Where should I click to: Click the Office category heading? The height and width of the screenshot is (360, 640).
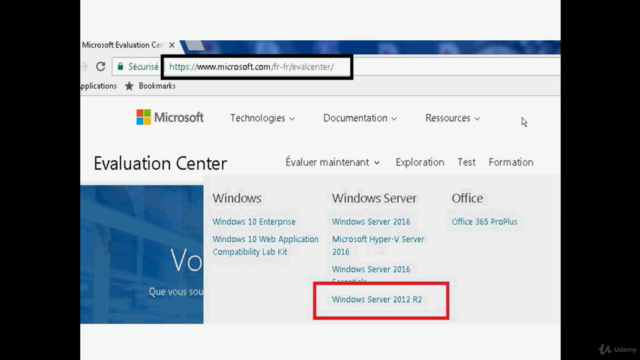click(467, 198)
